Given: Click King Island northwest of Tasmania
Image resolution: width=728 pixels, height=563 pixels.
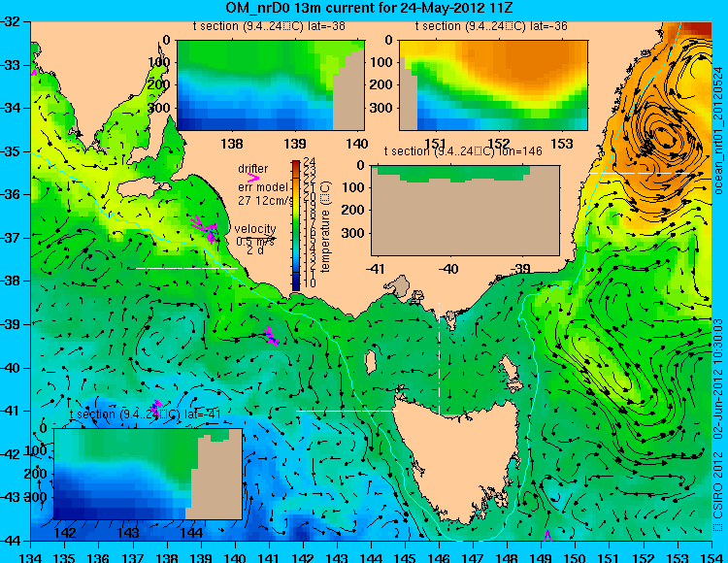Looking at the screenshot, I should 371,361.
